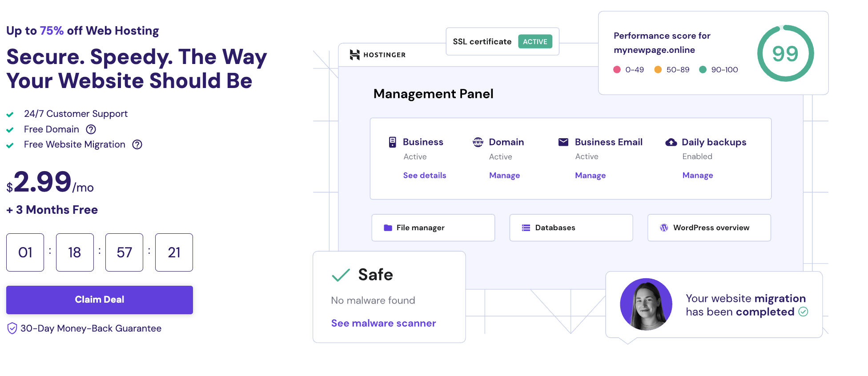Click Manage under Daily backups
The height and width of the screenshot is (376, 868).
tap(697, 176)
